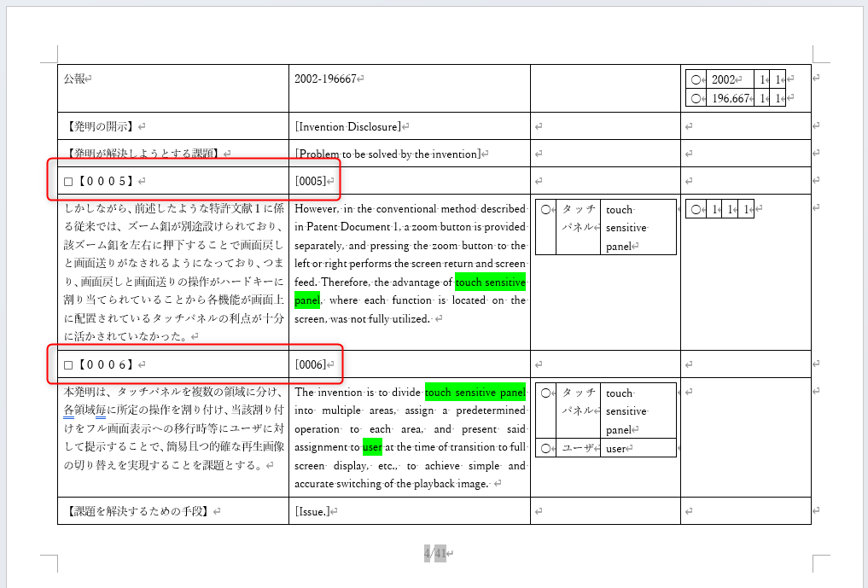Tick the checkbox before 【0005】

pos(69,181)
